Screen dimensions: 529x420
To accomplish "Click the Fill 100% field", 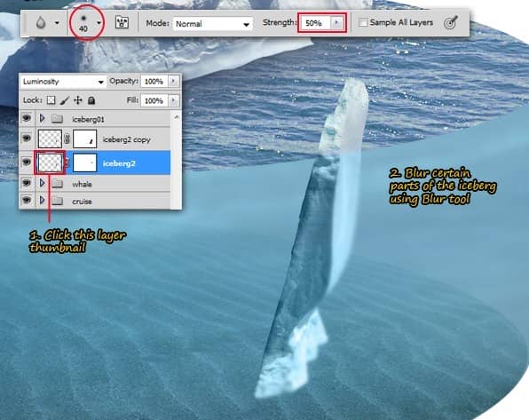I will [154, 100].
